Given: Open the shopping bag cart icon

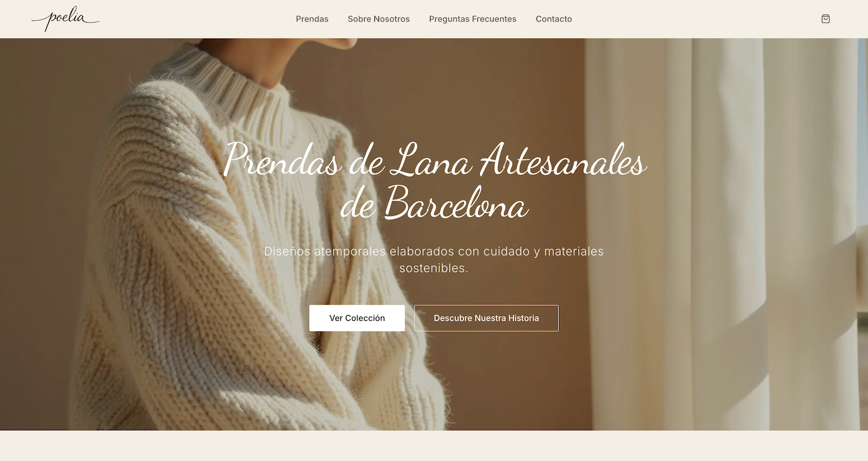Looking at the screenshot, I should (826, 19).
